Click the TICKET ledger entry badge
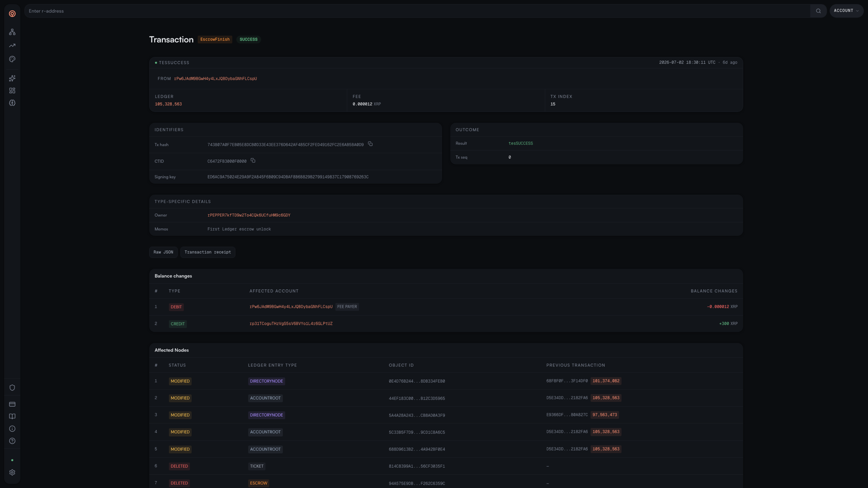Screen dimensions: 868x488 click(x=257, y=466)
